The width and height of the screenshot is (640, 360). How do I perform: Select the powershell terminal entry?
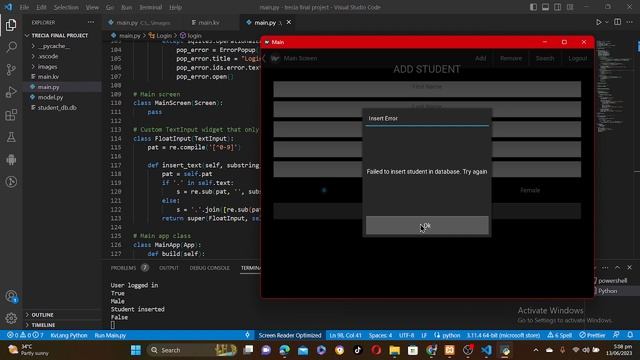612,280
